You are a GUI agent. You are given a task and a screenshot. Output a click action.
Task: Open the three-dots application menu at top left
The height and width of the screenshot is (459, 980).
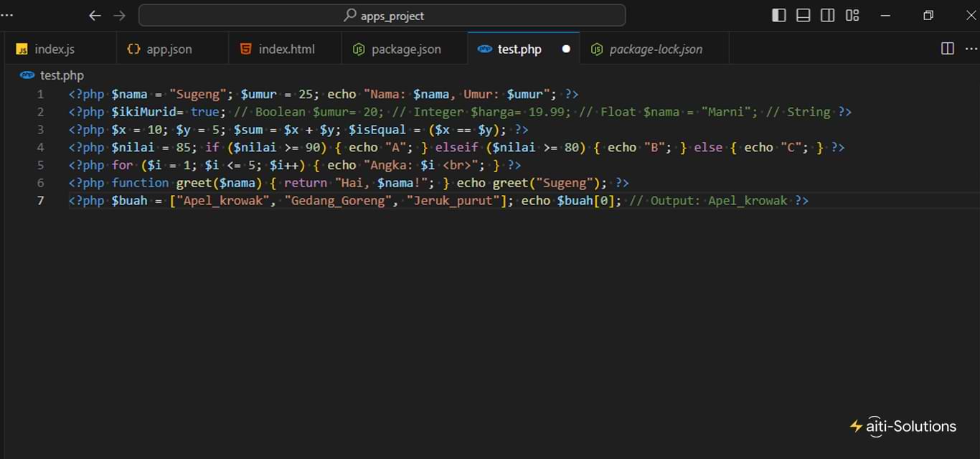coord(6,15)
